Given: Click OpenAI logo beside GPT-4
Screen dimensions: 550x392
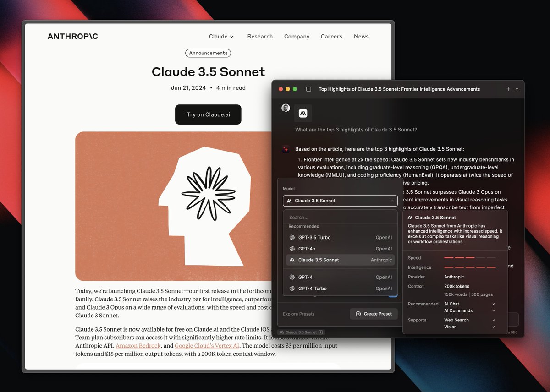Looking at the screenshot, I should (292, 277).
